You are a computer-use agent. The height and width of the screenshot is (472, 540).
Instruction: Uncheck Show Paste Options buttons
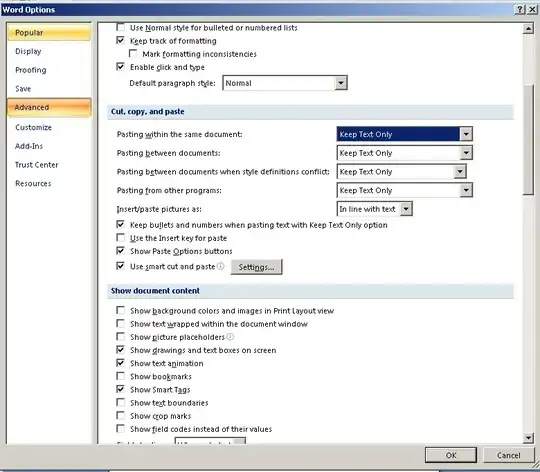(x=121, y=251)
